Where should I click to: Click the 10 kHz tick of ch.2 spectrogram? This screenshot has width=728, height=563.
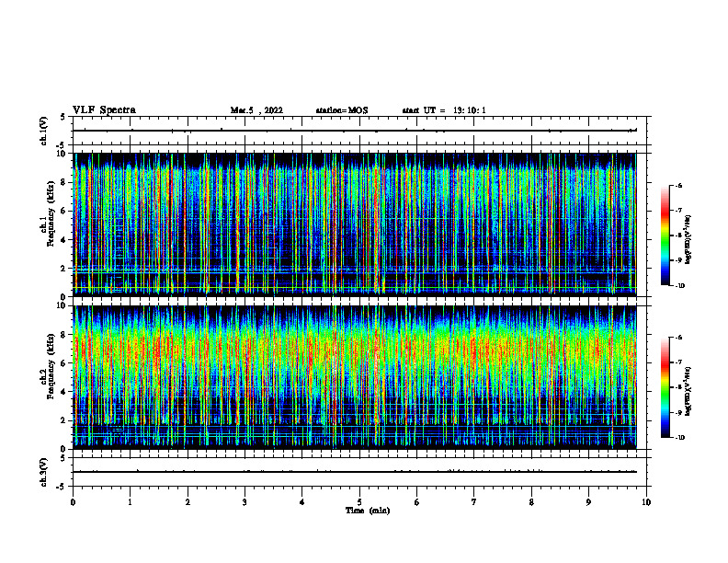[63, 305]
